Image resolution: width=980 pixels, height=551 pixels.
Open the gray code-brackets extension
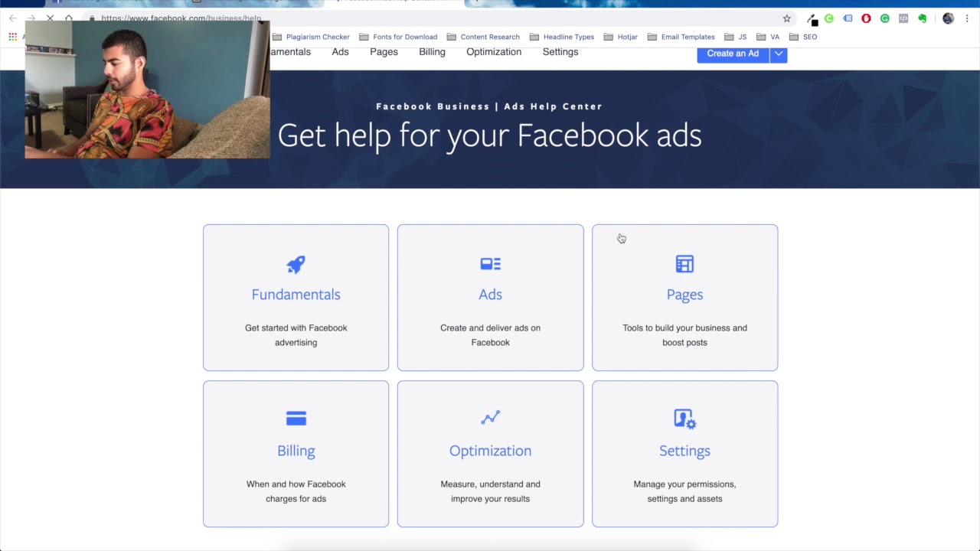[903, 18]
